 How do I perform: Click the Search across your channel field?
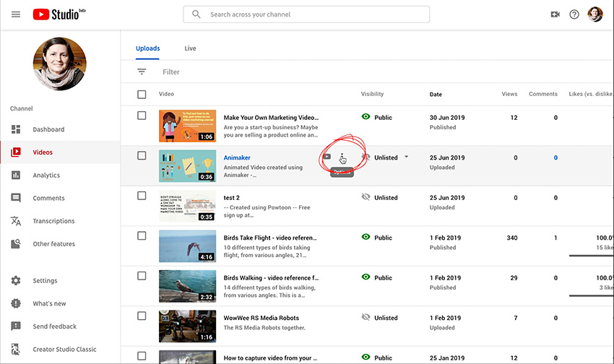point(306,14)
